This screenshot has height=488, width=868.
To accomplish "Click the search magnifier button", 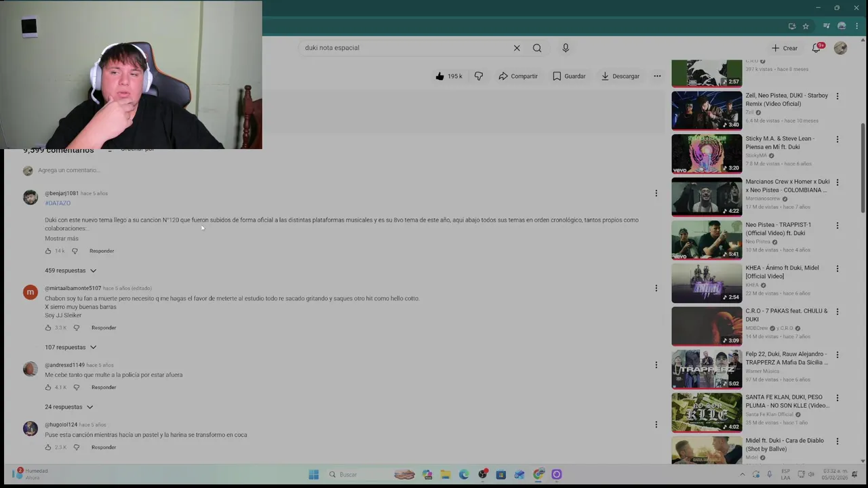I will [537, 48].
